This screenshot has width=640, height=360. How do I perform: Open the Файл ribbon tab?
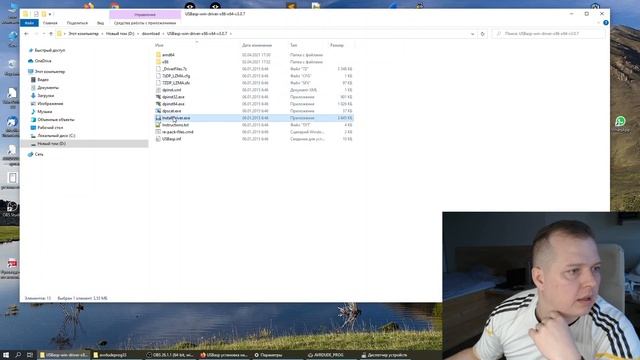pos(29,23)
